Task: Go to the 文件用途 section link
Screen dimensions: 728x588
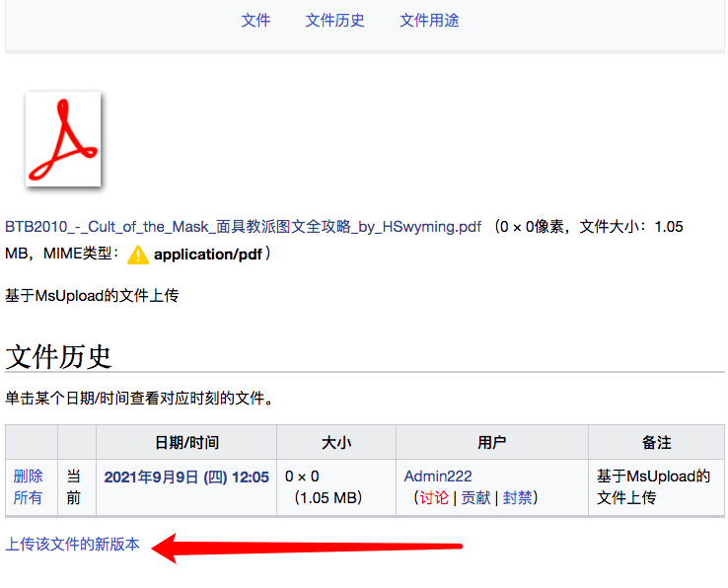Action: click(429, 20)
